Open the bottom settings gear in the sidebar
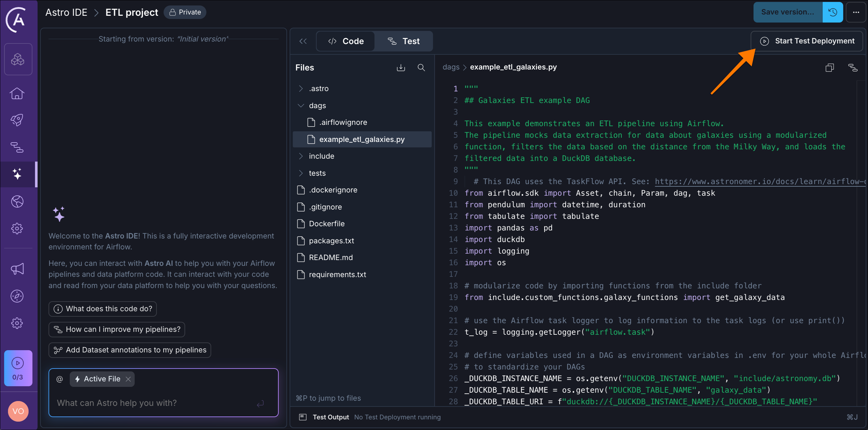Image resolution: width=868 pixels, height=430 pixels. point(18,323)
